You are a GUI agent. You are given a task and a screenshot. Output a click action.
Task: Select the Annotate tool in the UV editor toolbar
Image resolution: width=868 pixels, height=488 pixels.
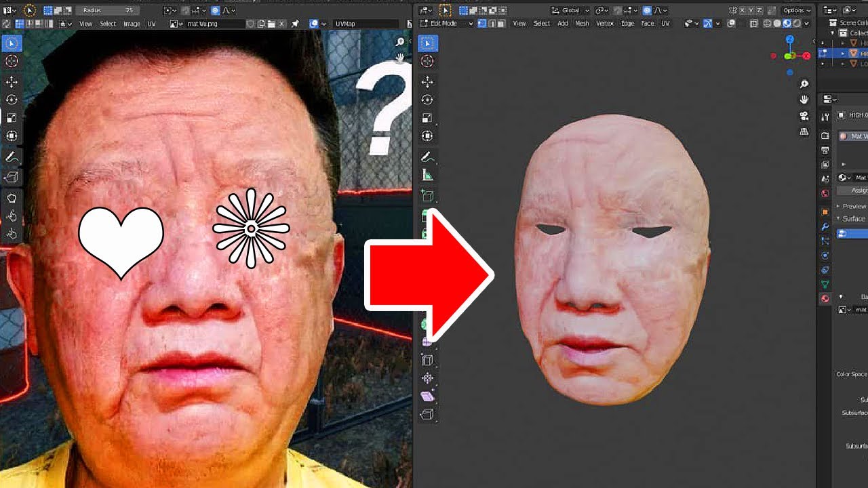[12, 157]
